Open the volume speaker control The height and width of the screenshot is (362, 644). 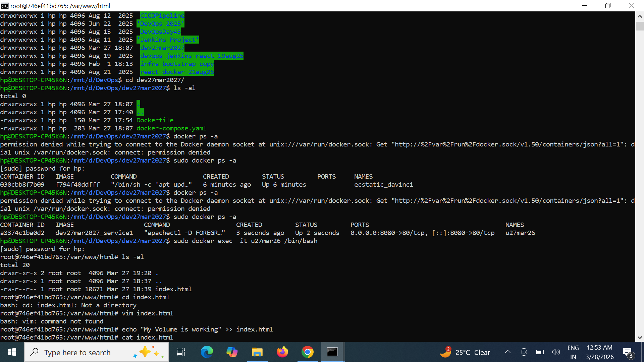pos(556,352)
